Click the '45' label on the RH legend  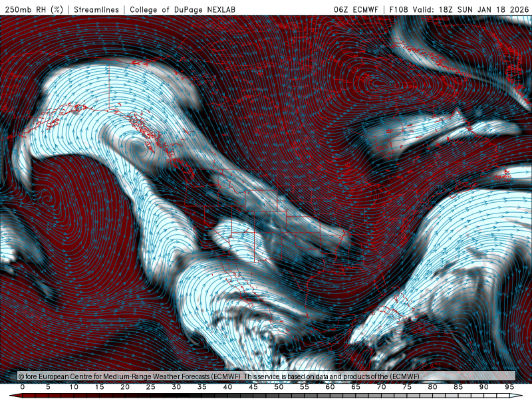tap(253, 387)
